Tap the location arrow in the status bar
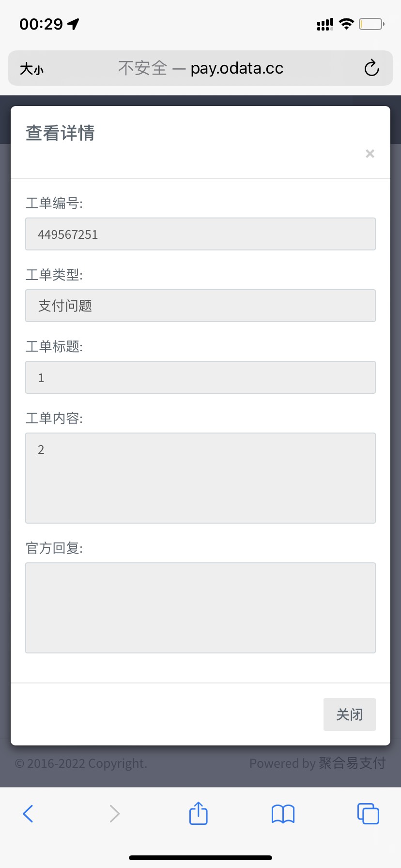401x868 pixels. (74, 23)
